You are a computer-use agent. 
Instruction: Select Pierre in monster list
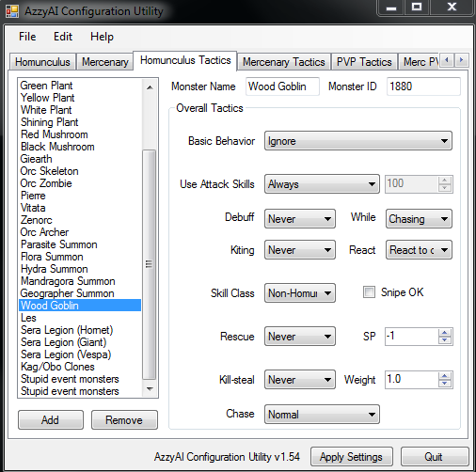[x=80, y=196]
